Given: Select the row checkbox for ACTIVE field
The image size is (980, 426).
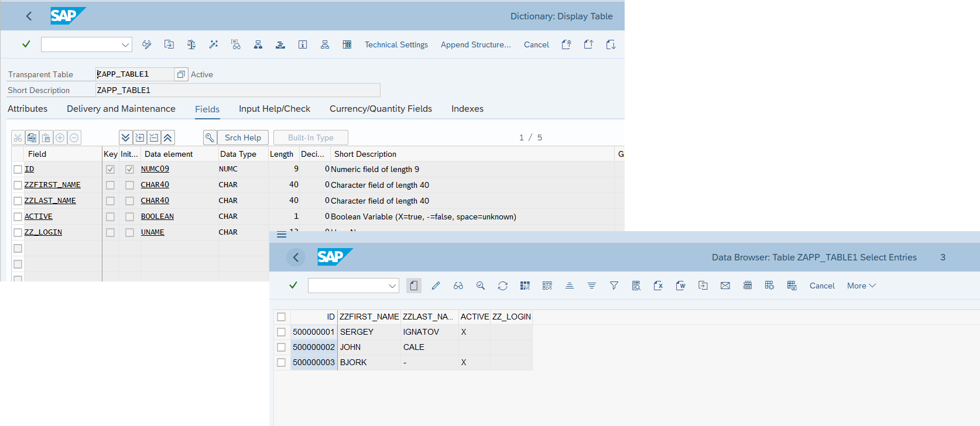Looking at the screenshot, I should pyautogui.click(x=18, y=217).
